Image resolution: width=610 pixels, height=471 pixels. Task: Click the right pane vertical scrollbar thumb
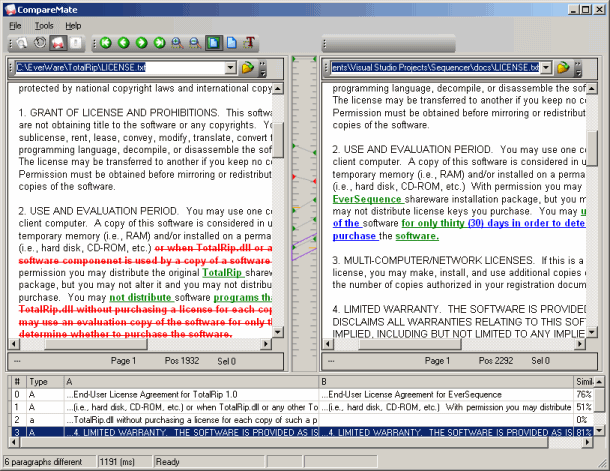point(592,149)
